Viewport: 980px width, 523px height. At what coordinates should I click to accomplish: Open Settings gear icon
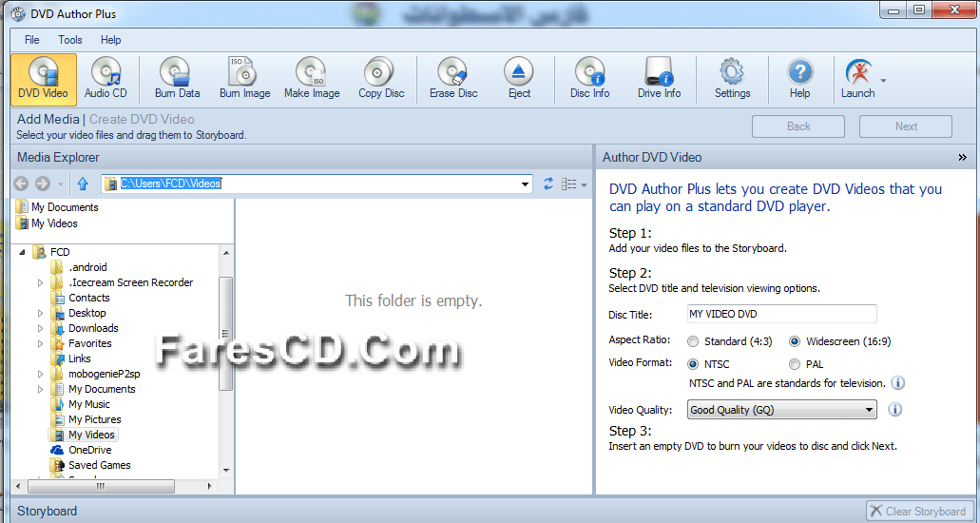(x=733, y=79)
